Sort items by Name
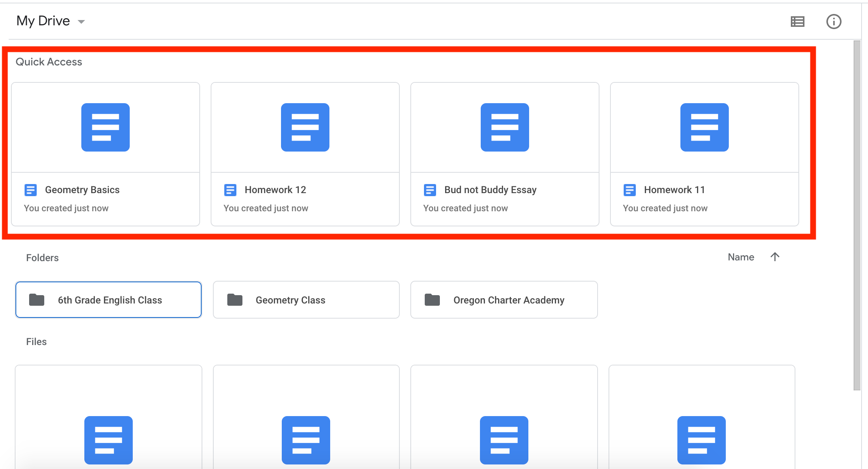This screenshot has height=469, width=868. [x=741, y=257]
